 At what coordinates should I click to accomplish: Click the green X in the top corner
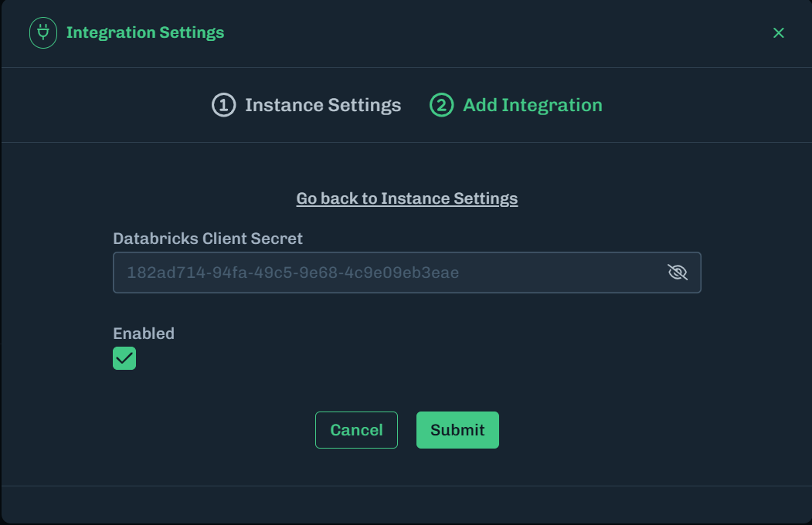click(778, 32)
